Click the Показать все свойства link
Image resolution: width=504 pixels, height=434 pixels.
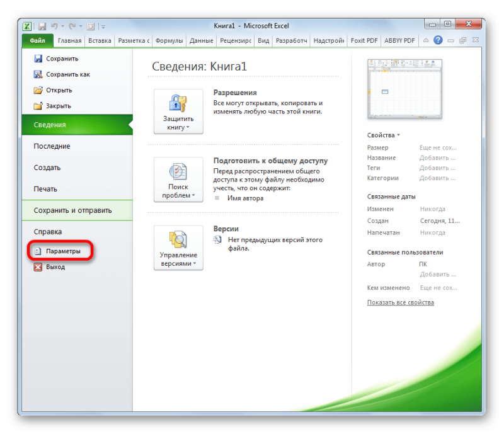401,302
